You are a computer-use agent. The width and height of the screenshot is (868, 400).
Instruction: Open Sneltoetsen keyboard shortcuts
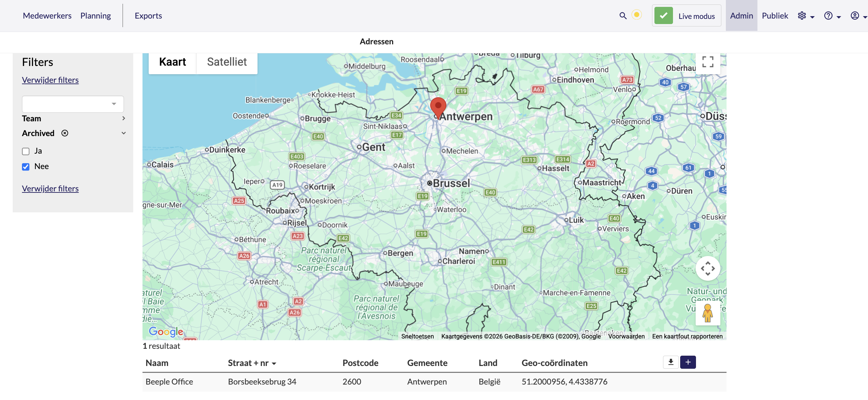(418, 336)
